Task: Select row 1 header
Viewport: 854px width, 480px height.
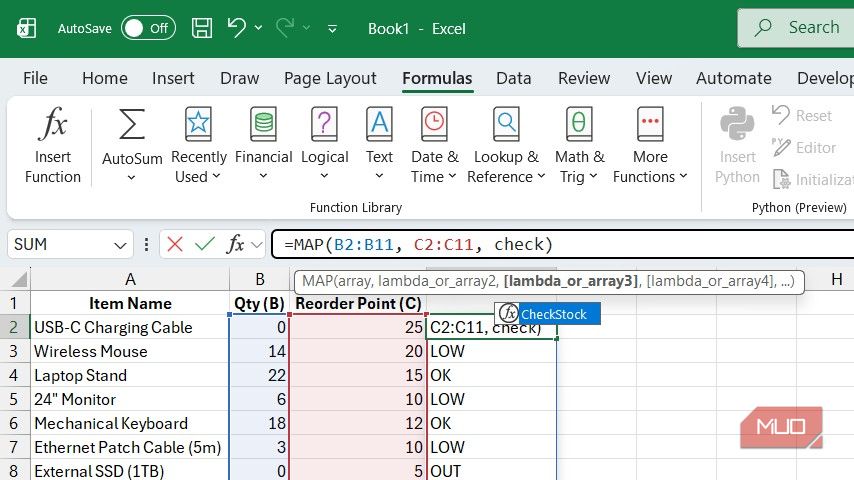Action: (14, 303)
